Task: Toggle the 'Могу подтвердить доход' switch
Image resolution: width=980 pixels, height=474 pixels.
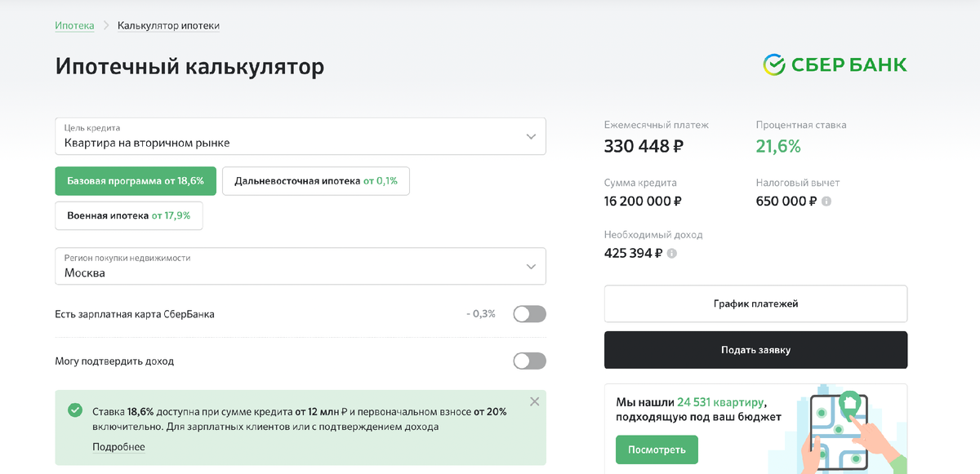Action: point(529,361)
